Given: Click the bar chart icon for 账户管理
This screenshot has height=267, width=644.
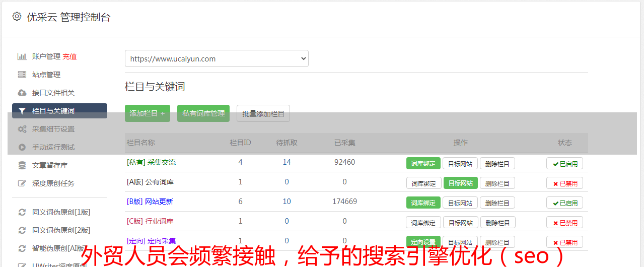Looking at the screenshot, I should [x=22, y=56].
